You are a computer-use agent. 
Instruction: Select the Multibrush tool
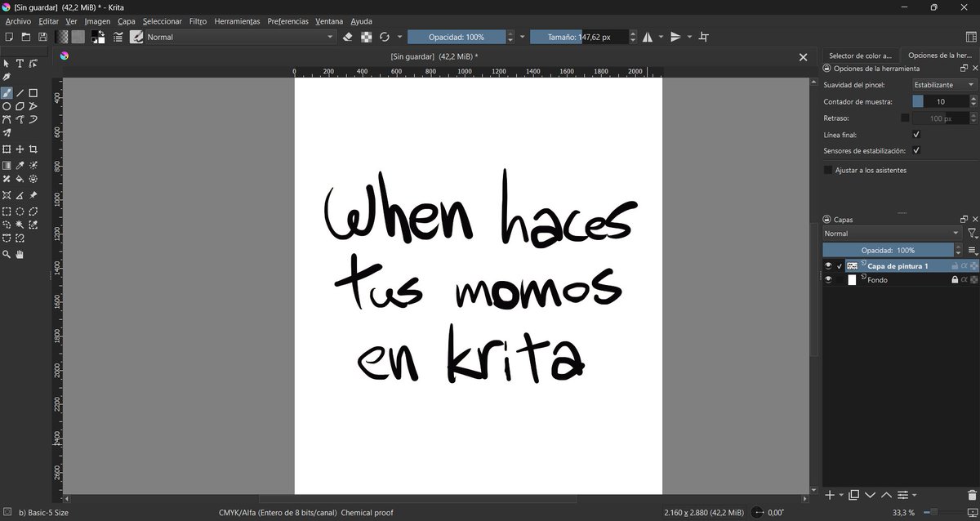[7, 132]
